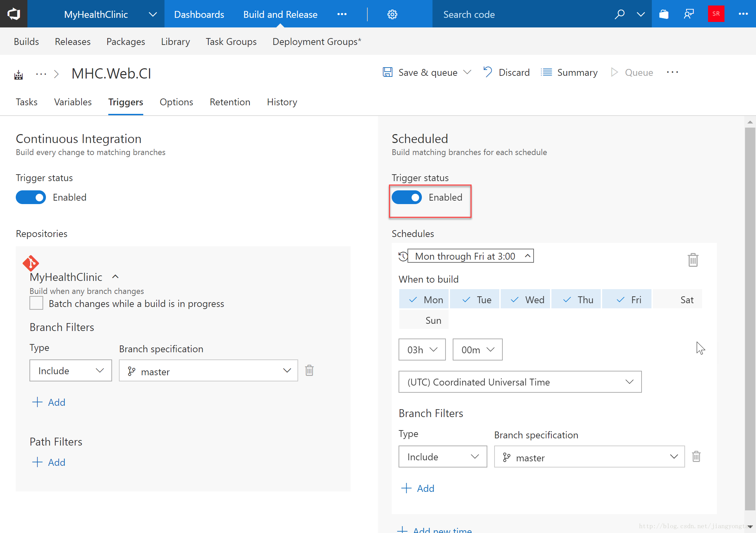Open the Packages page
Screen dimensions: 756x533
pos(126,42)
